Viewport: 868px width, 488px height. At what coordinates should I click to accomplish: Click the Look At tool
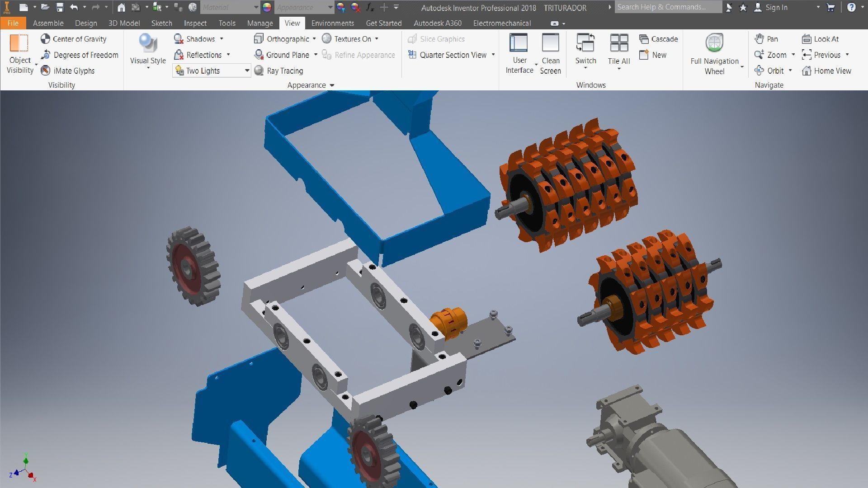pyautogui.click(x=820, y=39)
